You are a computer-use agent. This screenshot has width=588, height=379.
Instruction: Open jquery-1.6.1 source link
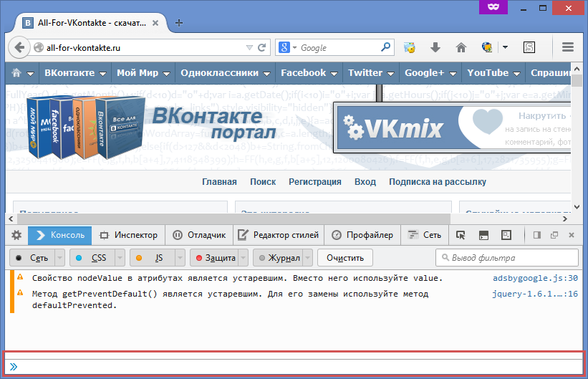535,294
